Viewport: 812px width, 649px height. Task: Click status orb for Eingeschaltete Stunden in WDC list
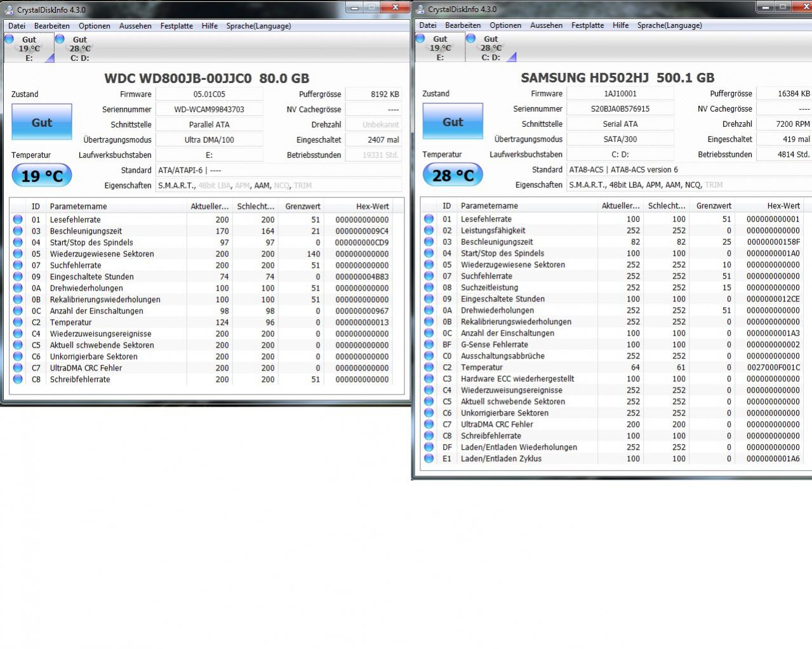point(18,277)
